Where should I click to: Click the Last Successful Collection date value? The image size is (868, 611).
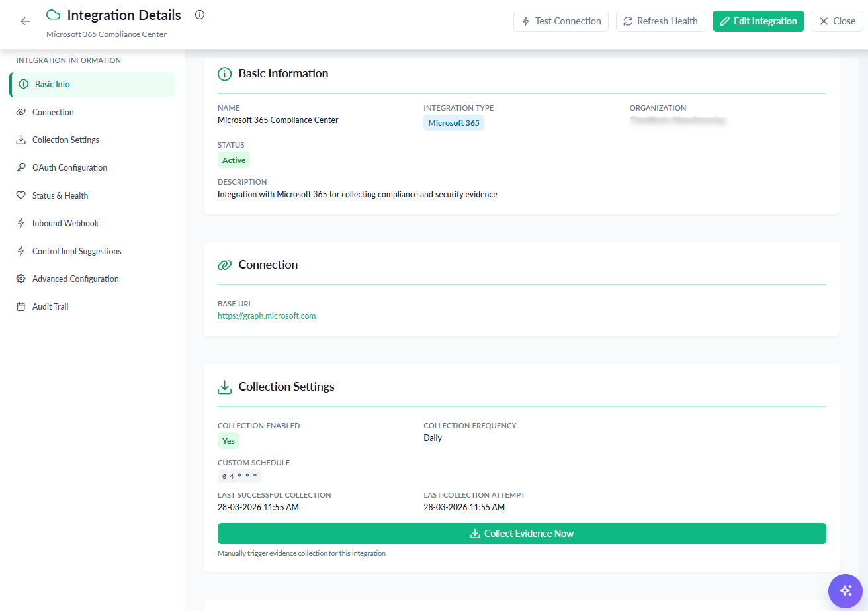[x=258, y=508]
